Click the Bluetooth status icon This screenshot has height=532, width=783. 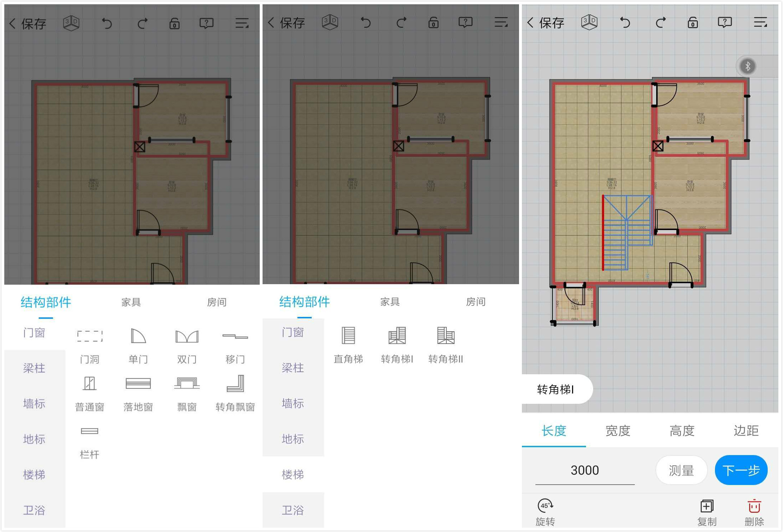[x=747, y=66]
